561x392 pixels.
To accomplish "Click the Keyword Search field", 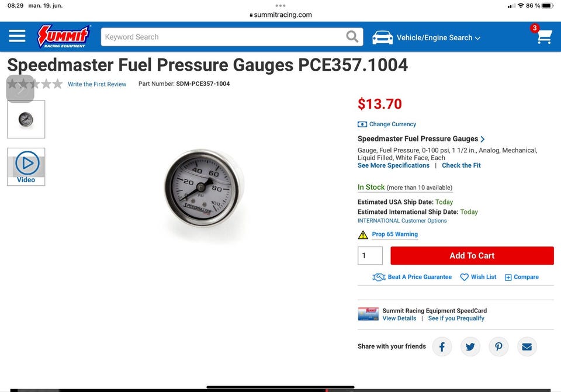I will [x=224, y=37].
